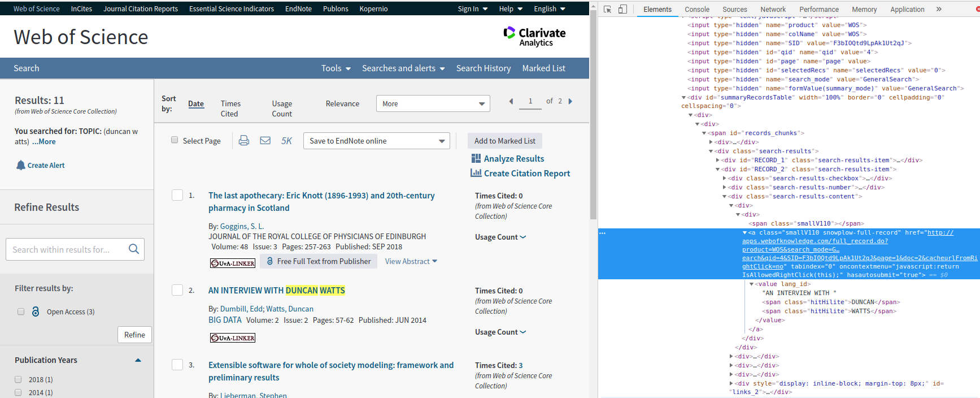Screen dimensions: 980x398
Task: Open Search History in navigation bar
Action: [x=484, y=68]
